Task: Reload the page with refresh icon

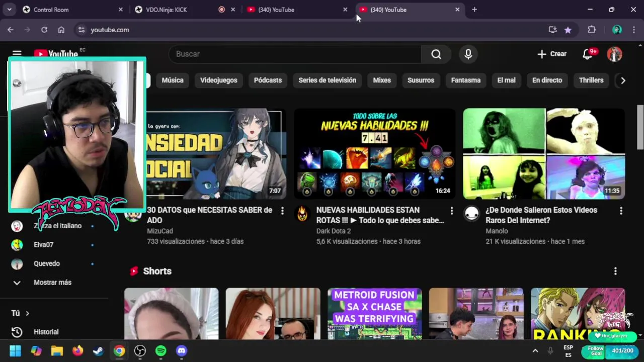Action: 44,30
